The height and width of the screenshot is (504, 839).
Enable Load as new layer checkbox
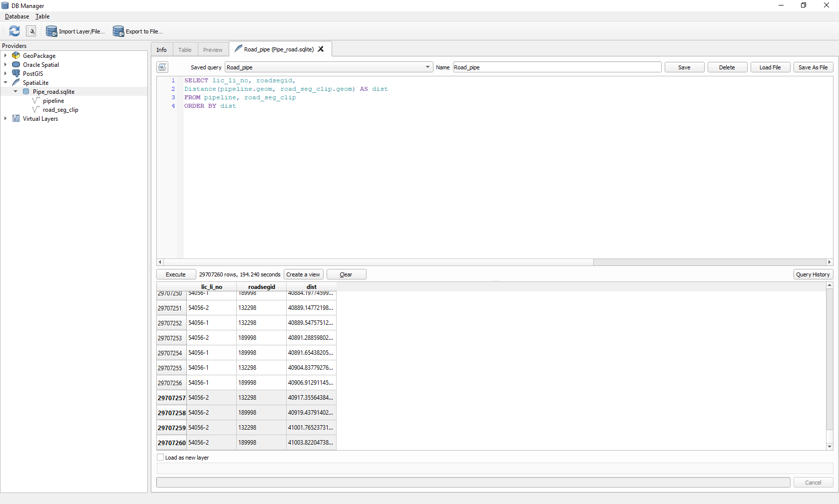(160, 457)
